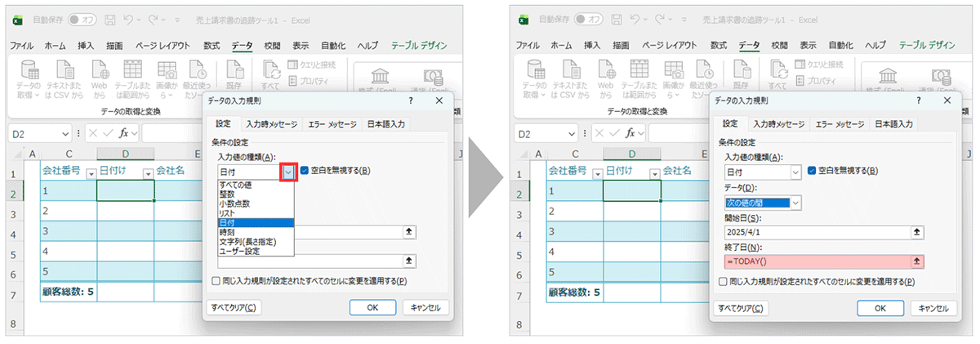
Task: Open 入力値の種類 日付 dropdown in right dialog
Action: tap(795, 172)
